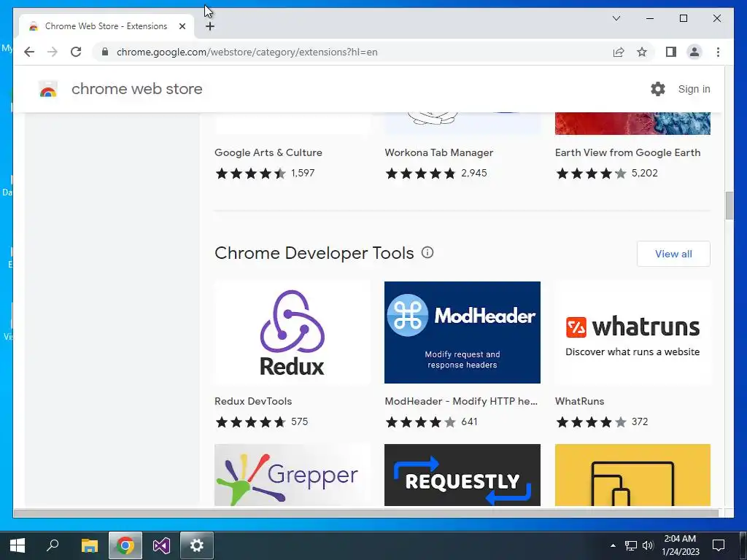Share this page using share icon
This screenshot has width=747, height=560.
(619, 52)
